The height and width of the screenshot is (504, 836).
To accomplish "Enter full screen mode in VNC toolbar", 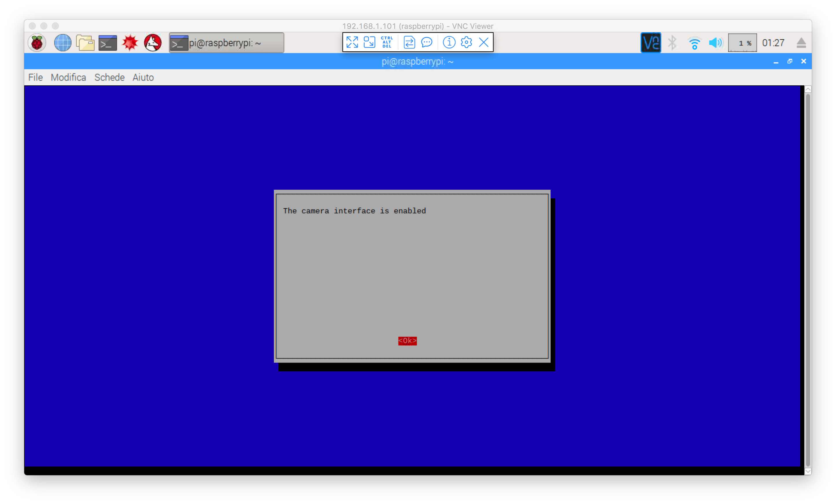I will click(x=352, y=42).
